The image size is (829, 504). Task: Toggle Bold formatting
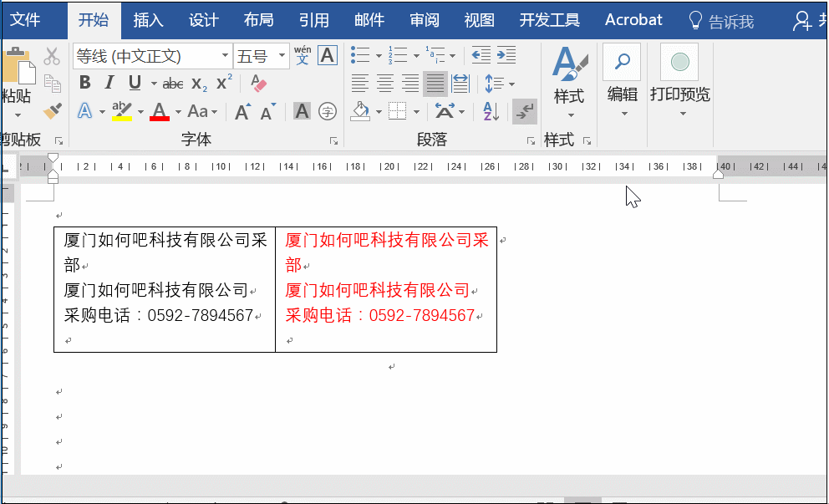[84, 84]
